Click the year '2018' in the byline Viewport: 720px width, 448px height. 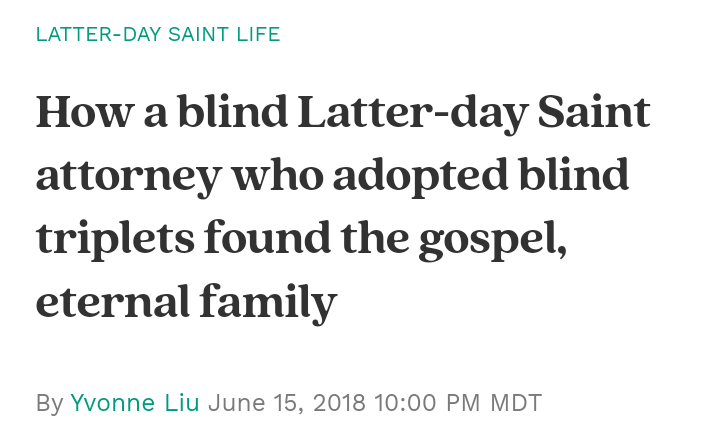pos(337,403)
